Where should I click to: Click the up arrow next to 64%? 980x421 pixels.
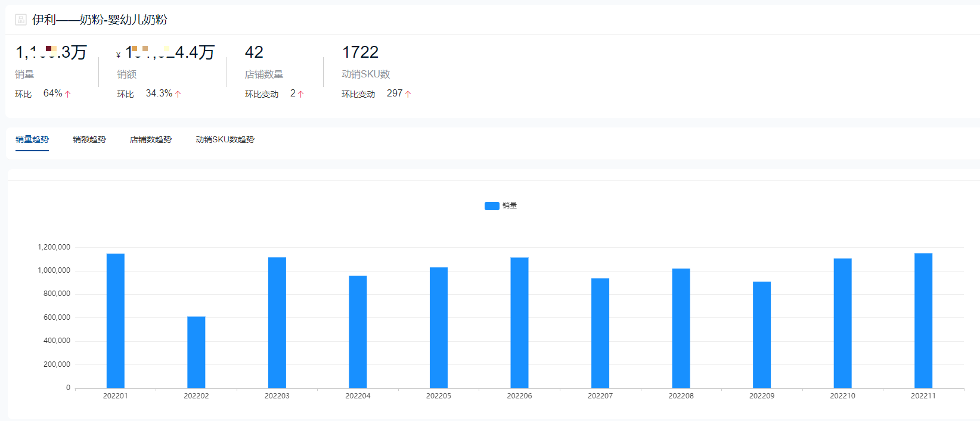click(x=68, y=94)
